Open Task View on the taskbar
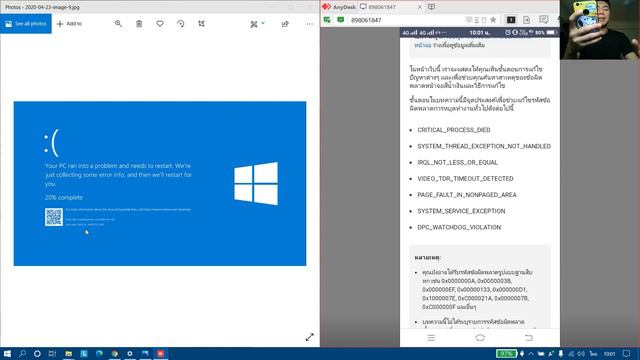This screenshot has width=640, height=360. click(x=52, y=353)
